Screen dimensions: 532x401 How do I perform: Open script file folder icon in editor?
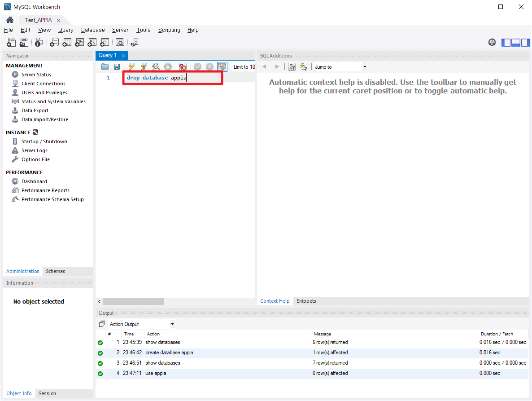[x=105, y=67]
